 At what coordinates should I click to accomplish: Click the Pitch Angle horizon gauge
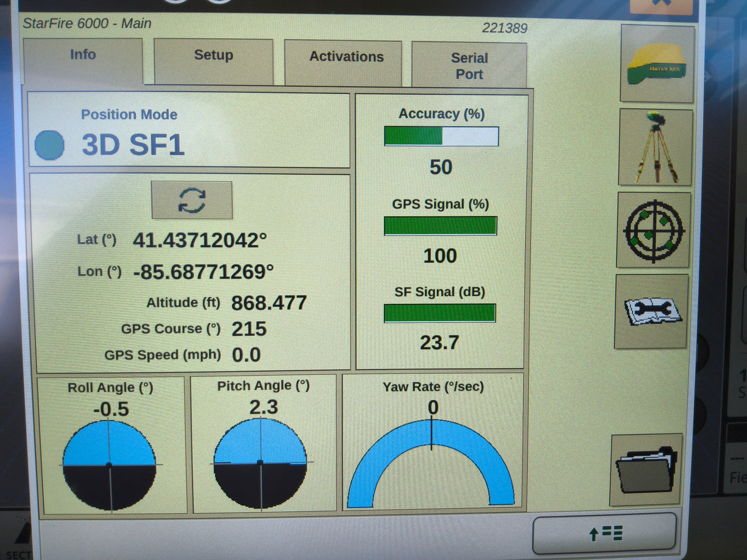(260, 463)
